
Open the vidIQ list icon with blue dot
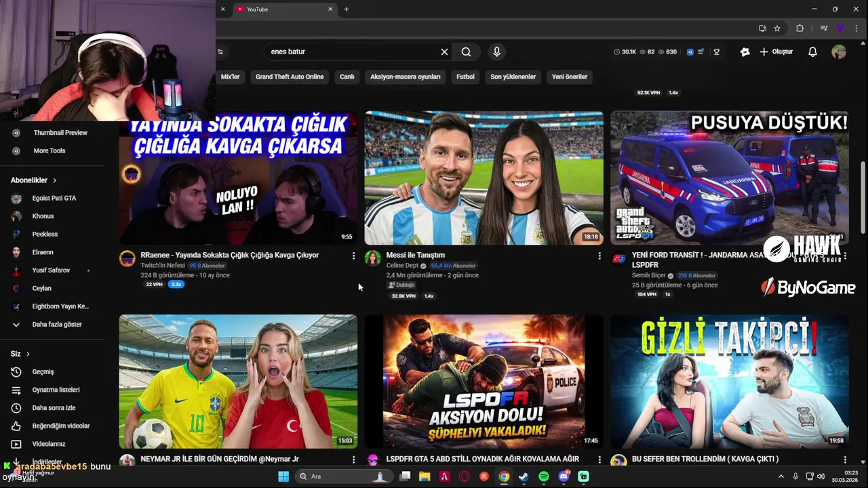tap(701, 52)
